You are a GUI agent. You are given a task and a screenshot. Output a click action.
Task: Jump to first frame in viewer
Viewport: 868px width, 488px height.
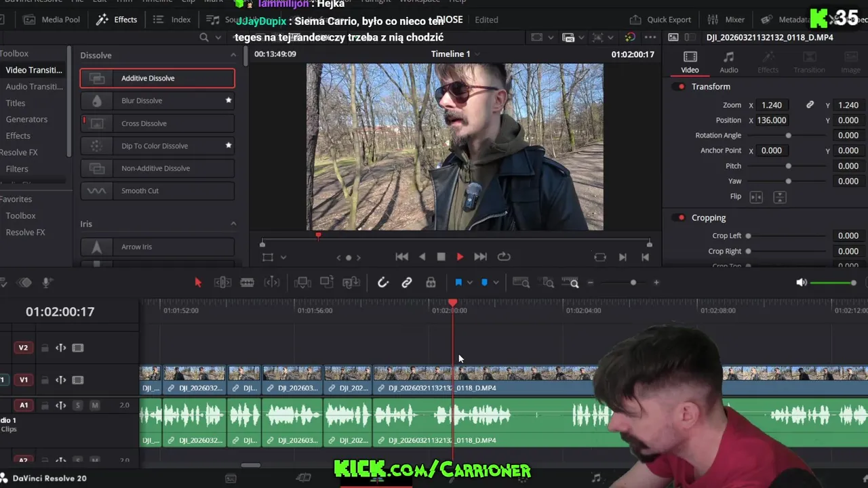pyautogui.click(x=402, y=257)
